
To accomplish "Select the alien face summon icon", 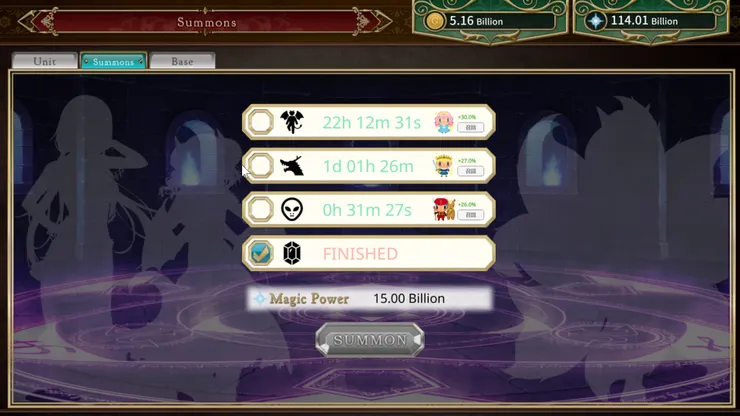I will tap(292, 209).
